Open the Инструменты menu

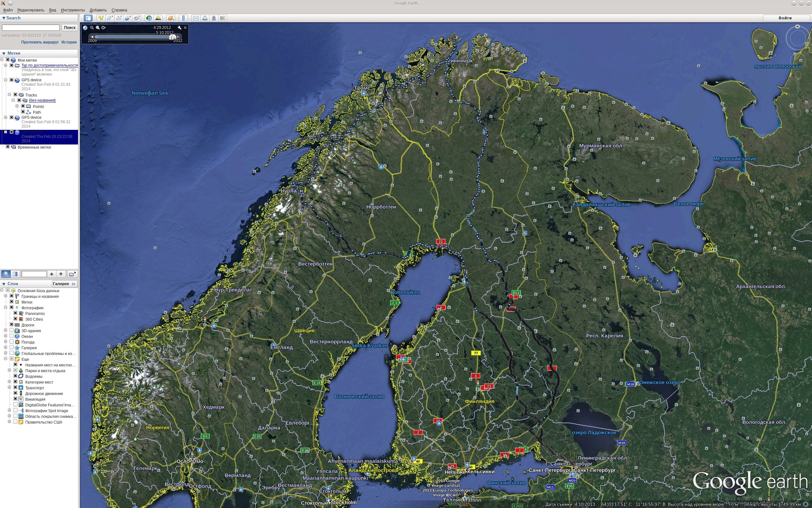[x=73, y=10]
